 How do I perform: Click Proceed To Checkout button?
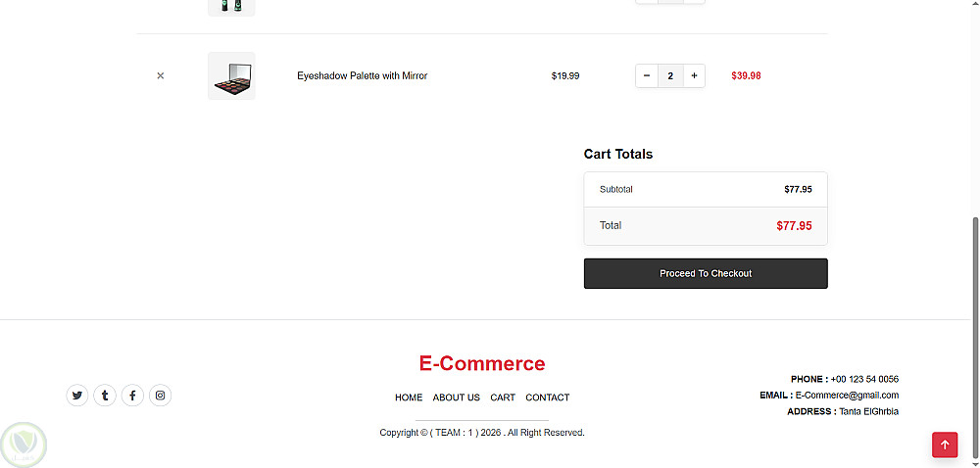coord(706,273)
